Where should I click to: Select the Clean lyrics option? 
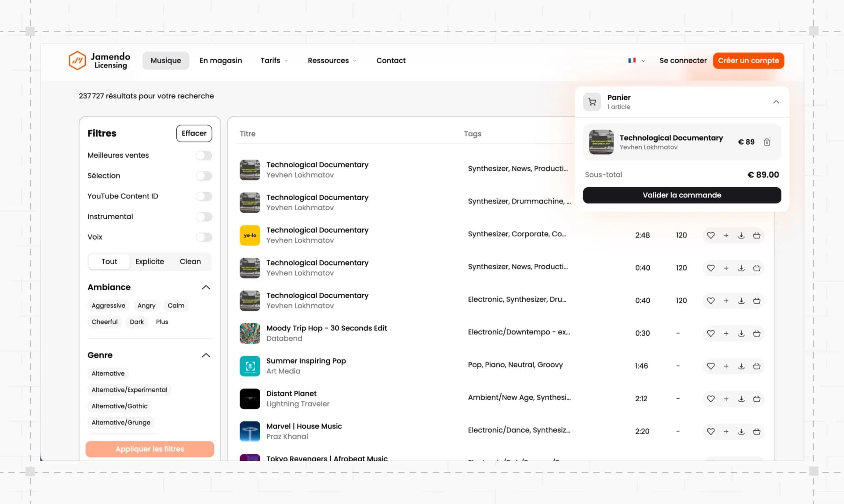(190, 261)
